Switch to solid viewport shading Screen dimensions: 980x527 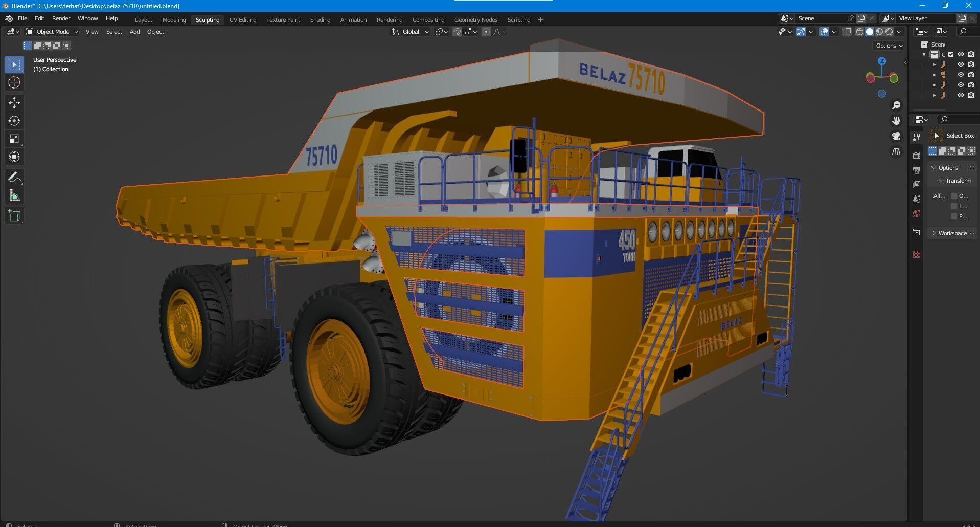(870, 32)
